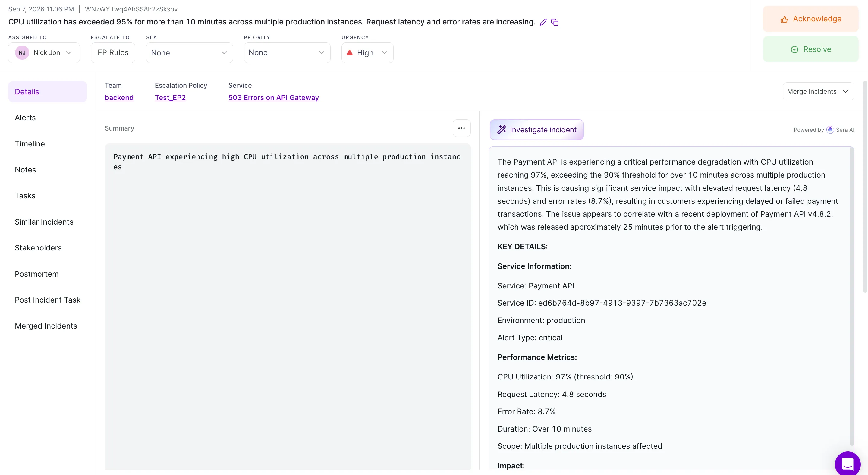Image resolution: width=868 pixels, height=475 pixels.
Task: Click the NJ avatar of Nick Jon
Action: click(22, 52)
